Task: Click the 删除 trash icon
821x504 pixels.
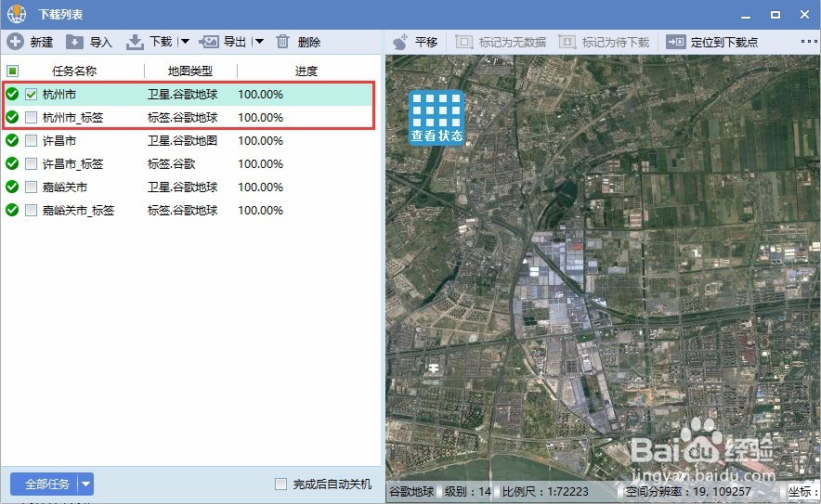Action: click(x=282, y=42)
